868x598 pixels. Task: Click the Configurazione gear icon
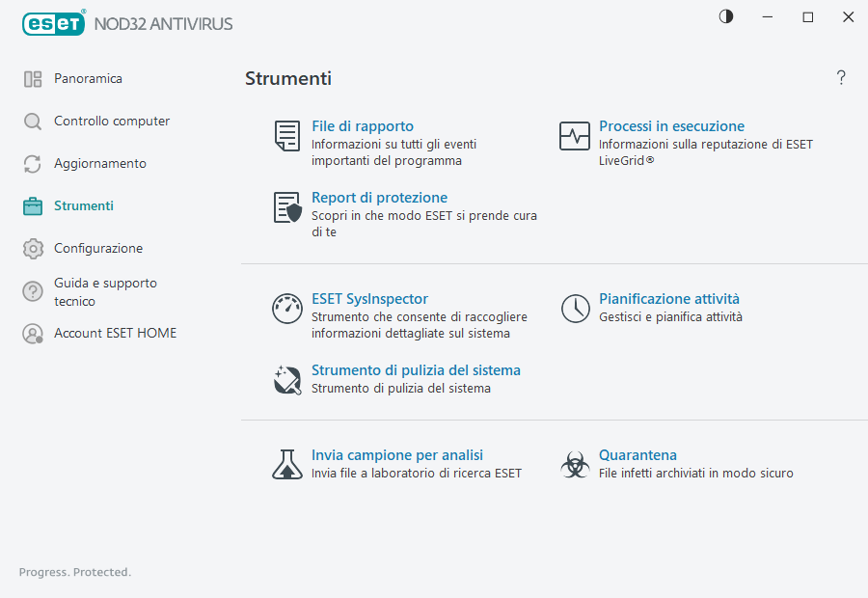click(x=33, y=248)
